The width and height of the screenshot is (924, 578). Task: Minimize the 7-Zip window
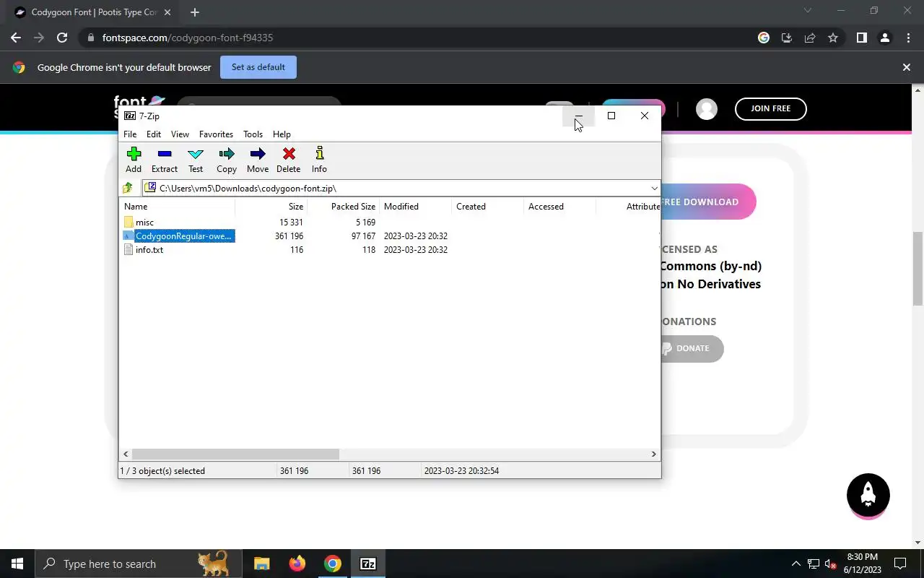point(578,116)
